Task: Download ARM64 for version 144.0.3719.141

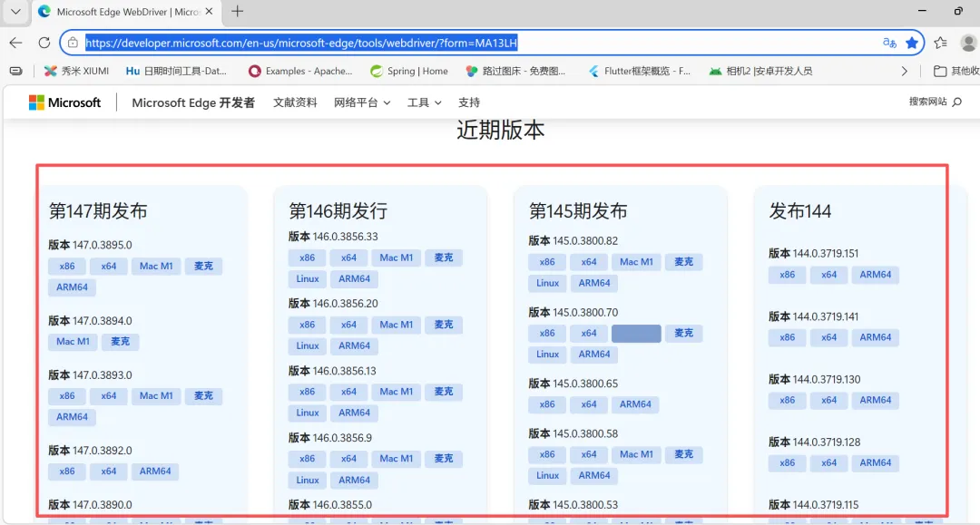Action: (876, 337)
